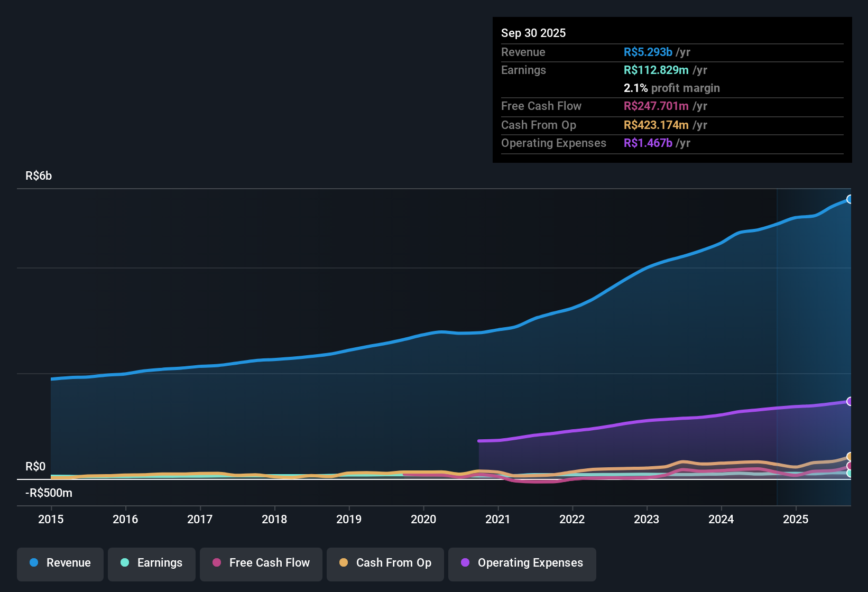
Task: Select the Operating Expenses endpoint circle marker
Action: coord(850,400)
